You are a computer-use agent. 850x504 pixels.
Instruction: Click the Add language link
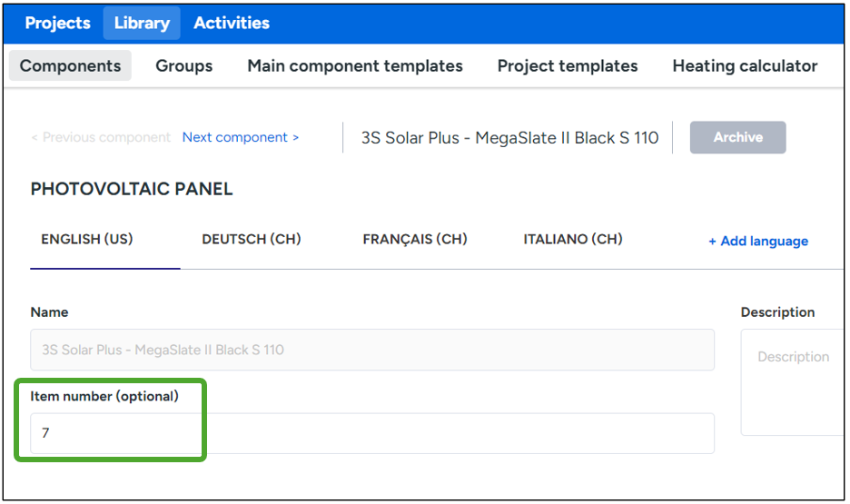click(758, 241)
